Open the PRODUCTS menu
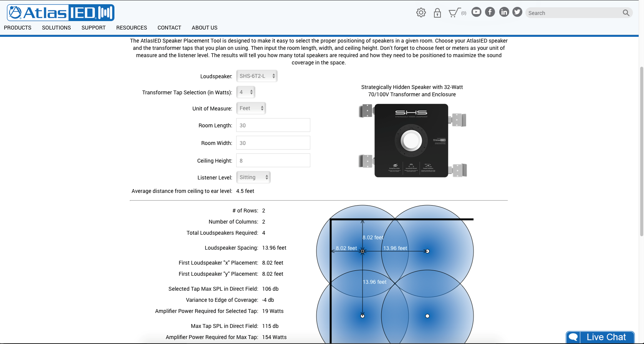This screenshot has width=644, height=344. 18,28
